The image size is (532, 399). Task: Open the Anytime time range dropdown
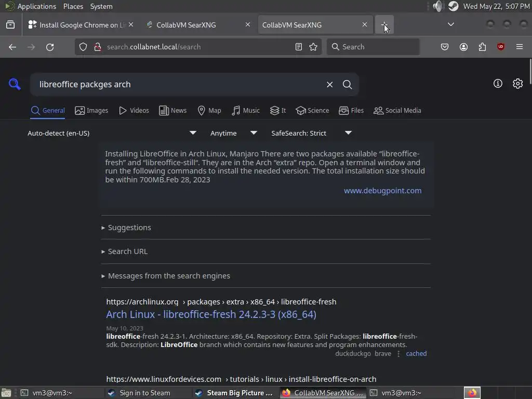pos(233,133)
